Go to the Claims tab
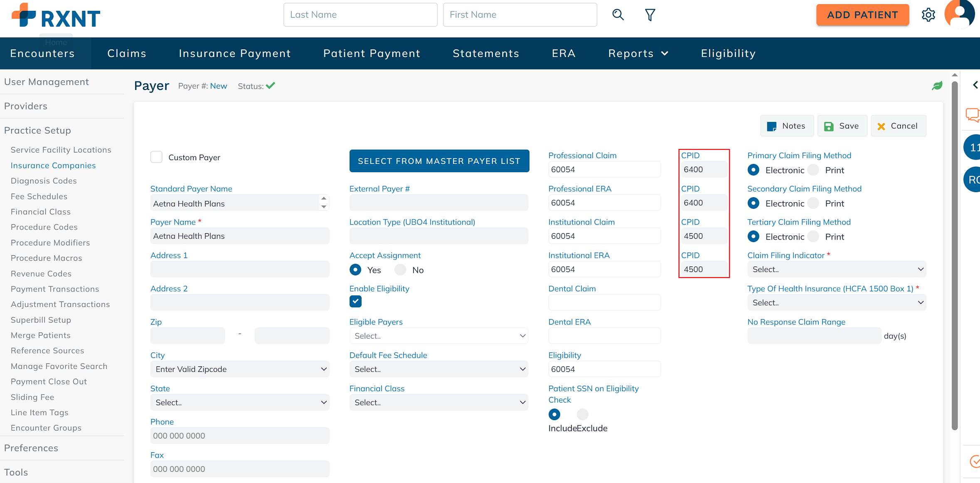This screenshot has height=483, width=980. tap(127, 53)
